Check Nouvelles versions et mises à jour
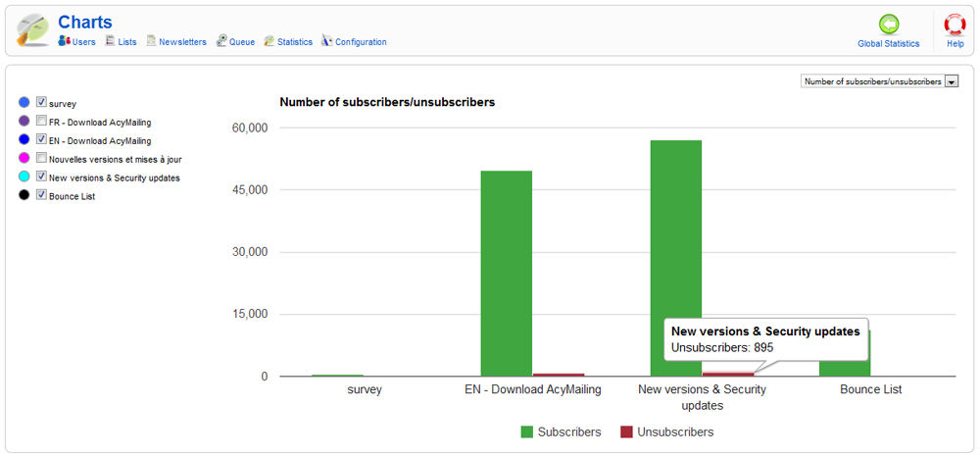The height and width of the screenshot is (457, 980). tap(41, 158)
